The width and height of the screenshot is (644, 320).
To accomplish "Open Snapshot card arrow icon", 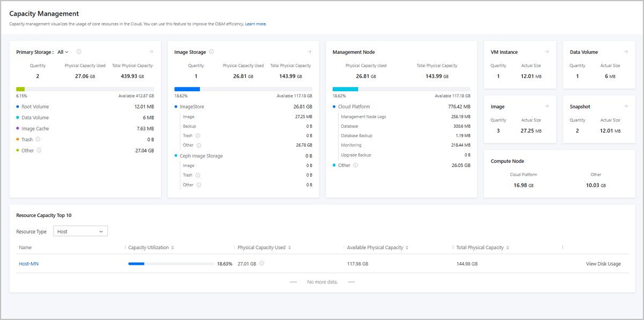I will pyautogui.click(x=626, y=106).
